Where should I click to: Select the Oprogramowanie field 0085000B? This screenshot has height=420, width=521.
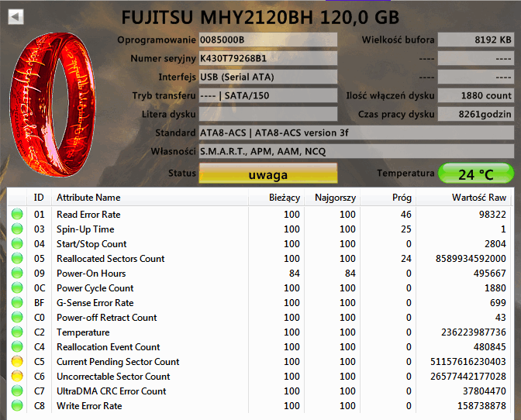coord(268,40)
